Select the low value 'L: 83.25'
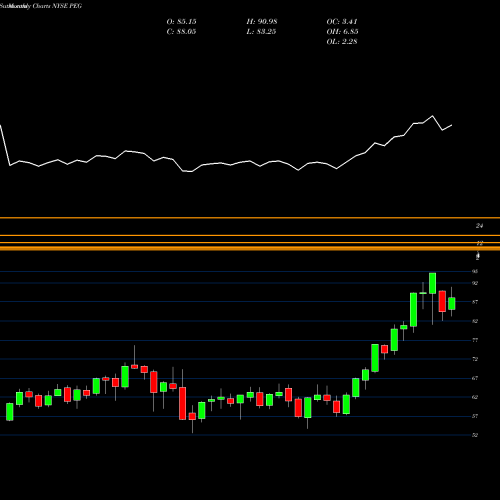Image resolution: width=500 pixels, height=500 pixels. [x=261, y=32]
